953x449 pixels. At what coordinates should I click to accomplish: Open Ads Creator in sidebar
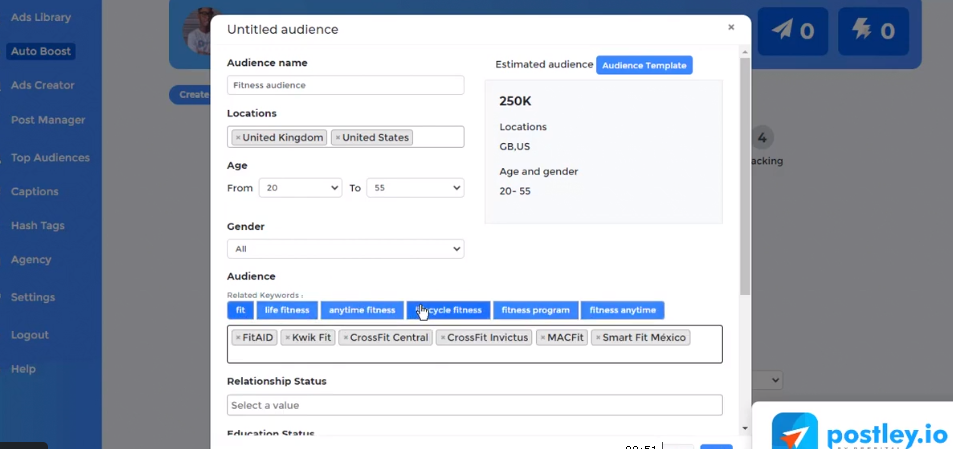point(43,86)
